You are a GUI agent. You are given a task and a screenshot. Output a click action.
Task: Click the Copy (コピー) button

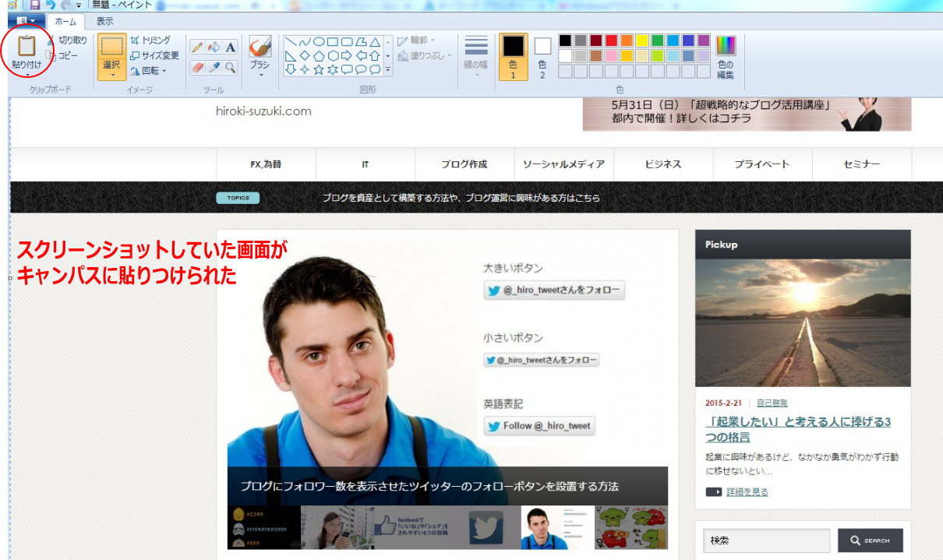point(62,55)
